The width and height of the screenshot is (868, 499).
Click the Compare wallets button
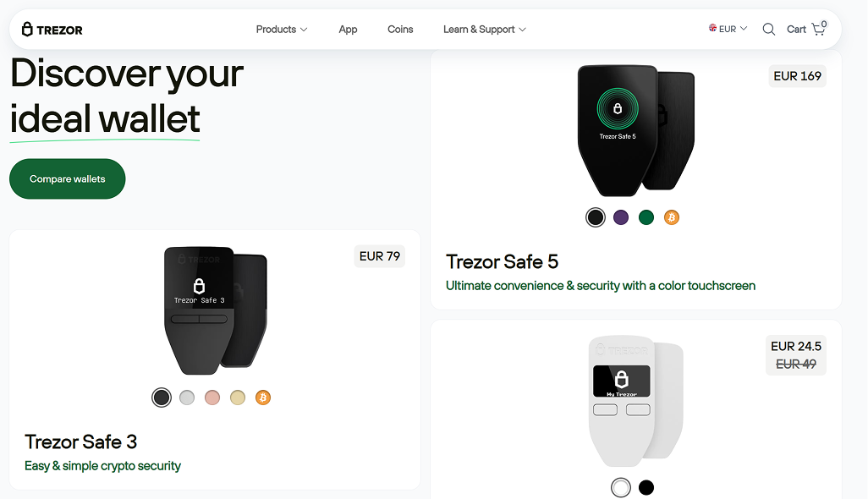68,178
